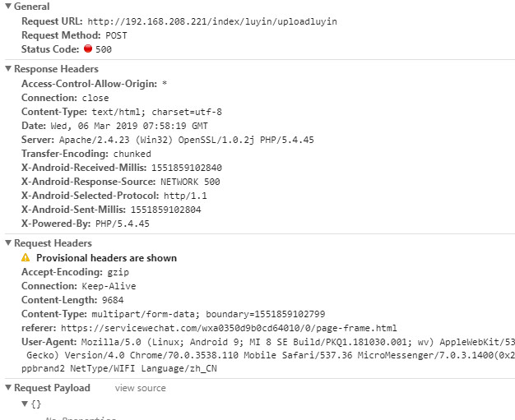The height and width of the screenshot is (420, 515).
Task: Collapse the Request Payload section
Action: [8, 388]
